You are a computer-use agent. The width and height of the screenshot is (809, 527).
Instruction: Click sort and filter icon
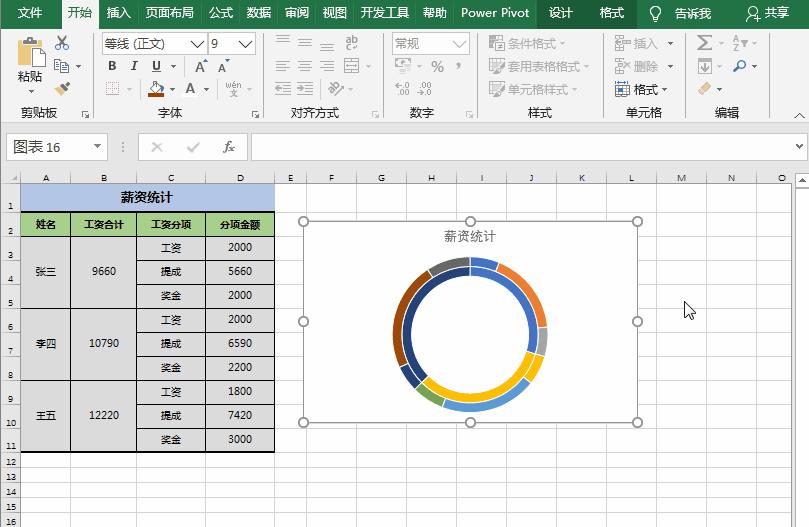pos(740,43)
